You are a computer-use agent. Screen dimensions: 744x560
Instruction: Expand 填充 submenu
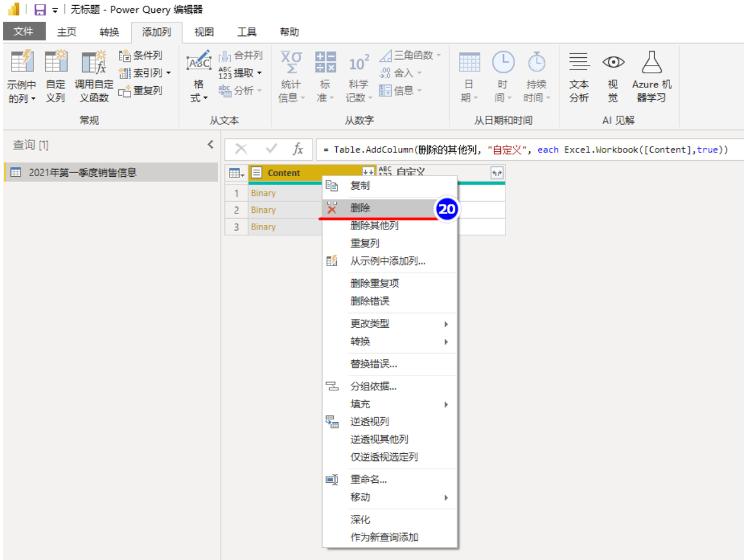point(390,404)
